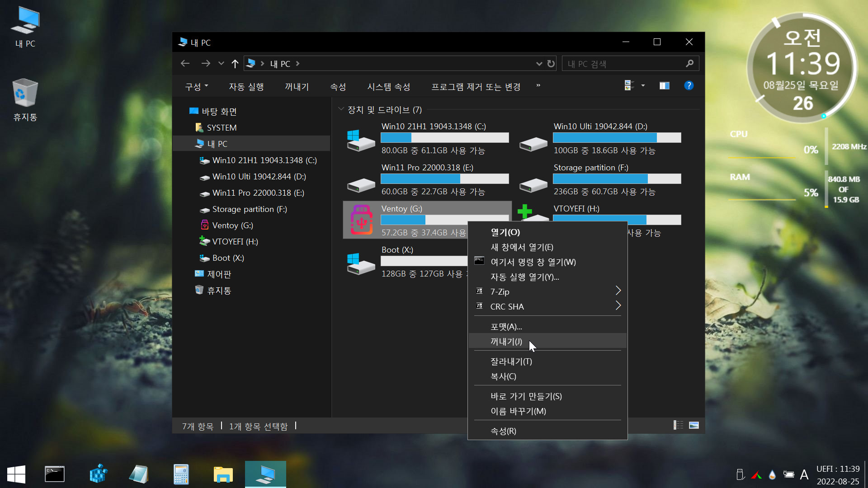Go back in Explorer navigation
The width and height of the screenshot is (868, 488).
(185, 63)
